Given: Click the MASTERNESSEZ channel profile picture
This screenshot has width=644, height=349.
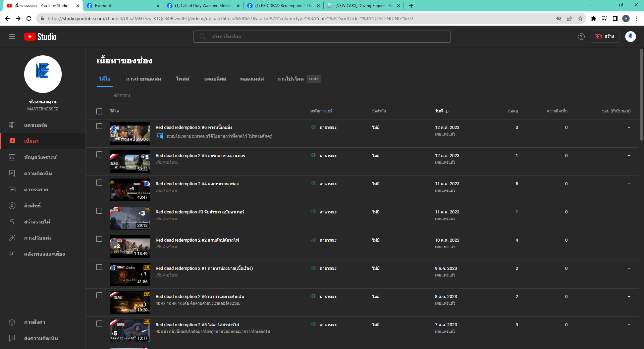Looking at the screenshot, I should (x=43, y=74).
